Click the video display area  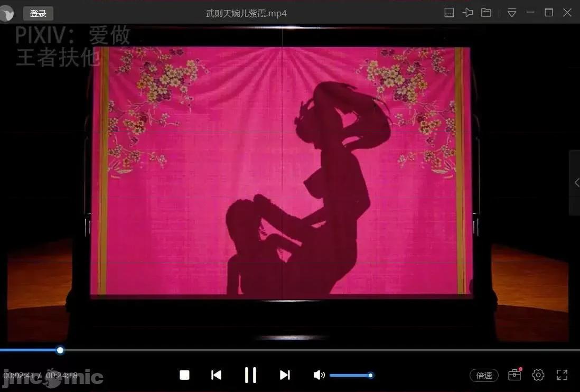coord(290,184)
